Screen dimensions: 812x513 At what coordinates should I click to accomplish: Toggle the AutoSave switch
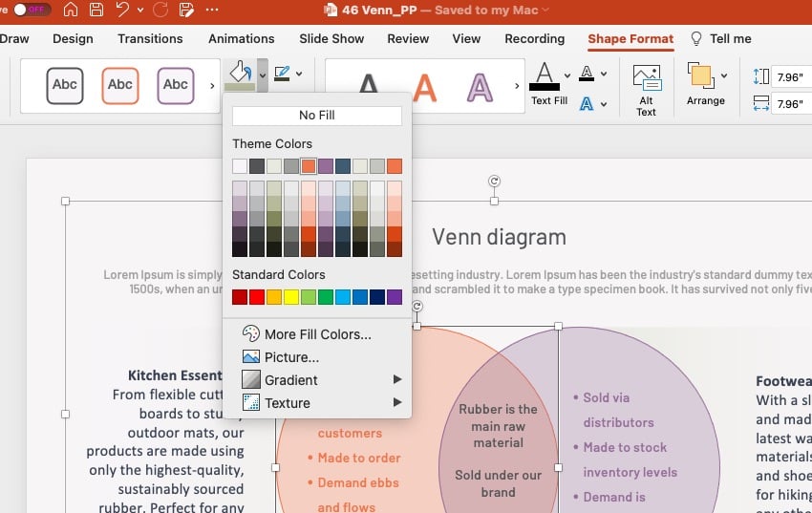click(32, 11)
